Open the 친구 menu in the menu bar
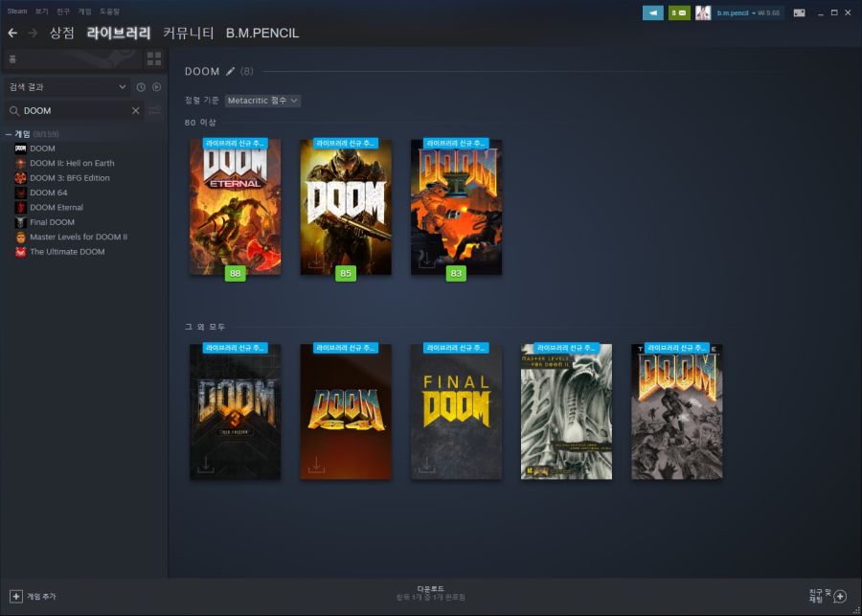The width and height of the screenshot is (862, 616). click(62, 11)
